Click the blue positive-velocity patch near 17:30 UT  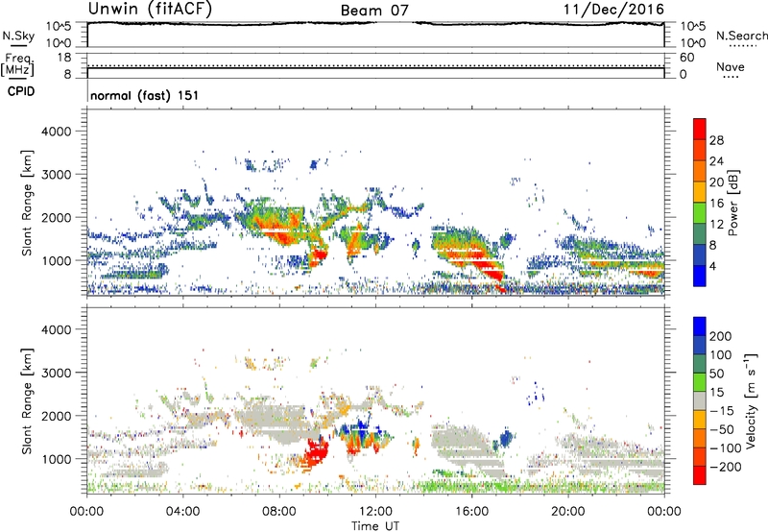(506, 437)
